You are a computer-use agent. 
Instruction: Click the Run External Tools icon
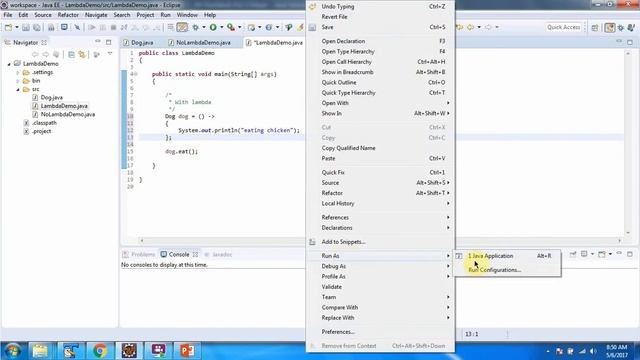231,27
